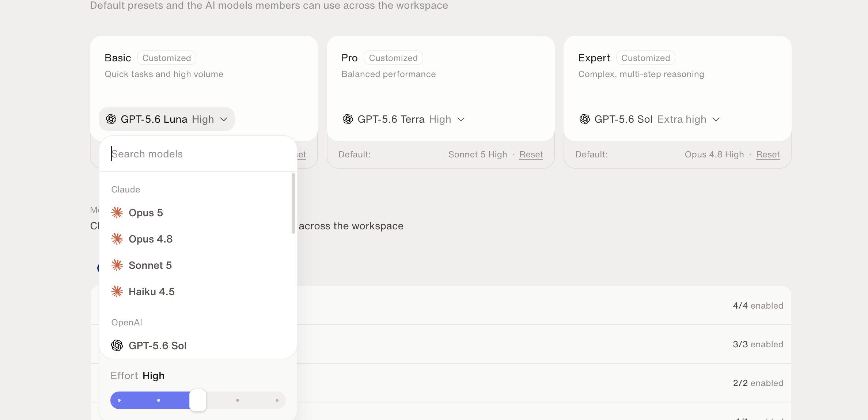Click the Sonnet 5 Claude starburst icon
Image resolution: width=868 pixels, height=420 pixels.
click(x=117, y=265)
